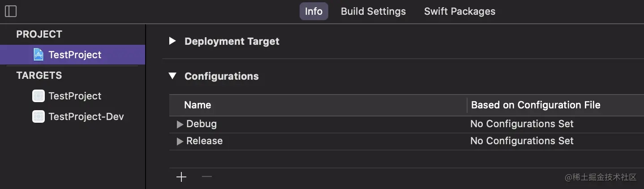Collapse the Configurations section

[172, 76]
